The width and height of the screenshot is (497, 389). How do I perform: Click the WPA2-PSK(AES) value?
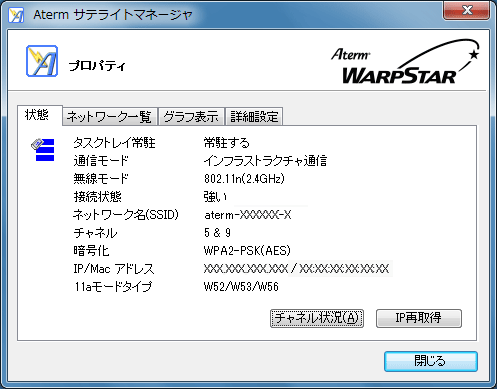(247, 251)
